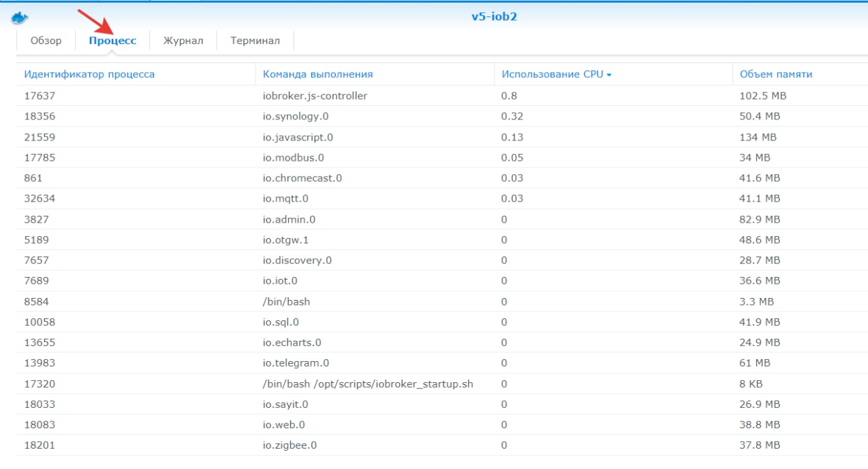Click the v5-iob2 window title

495,17
